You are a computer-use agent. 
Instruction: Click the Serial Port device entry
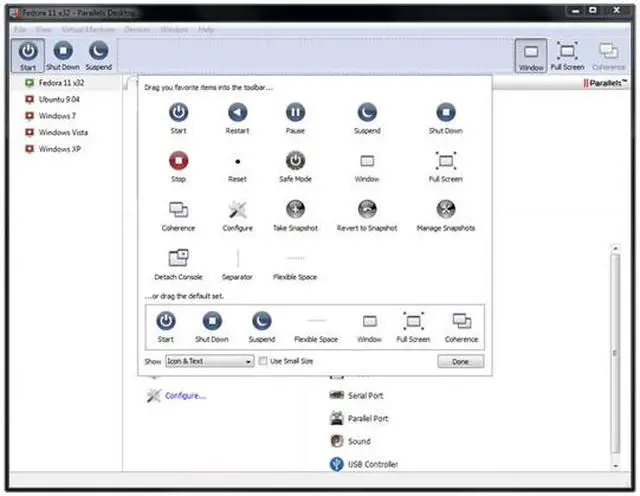click(x=356, y=396)
